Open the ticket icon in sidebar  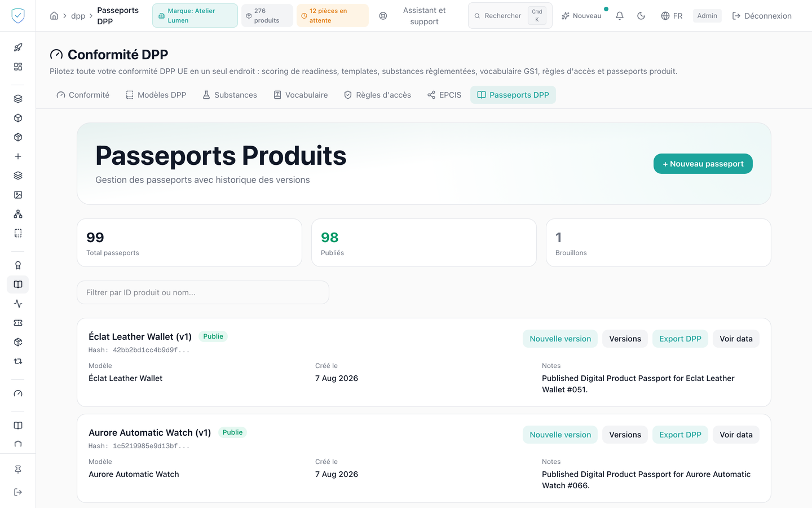coord(18,323)
